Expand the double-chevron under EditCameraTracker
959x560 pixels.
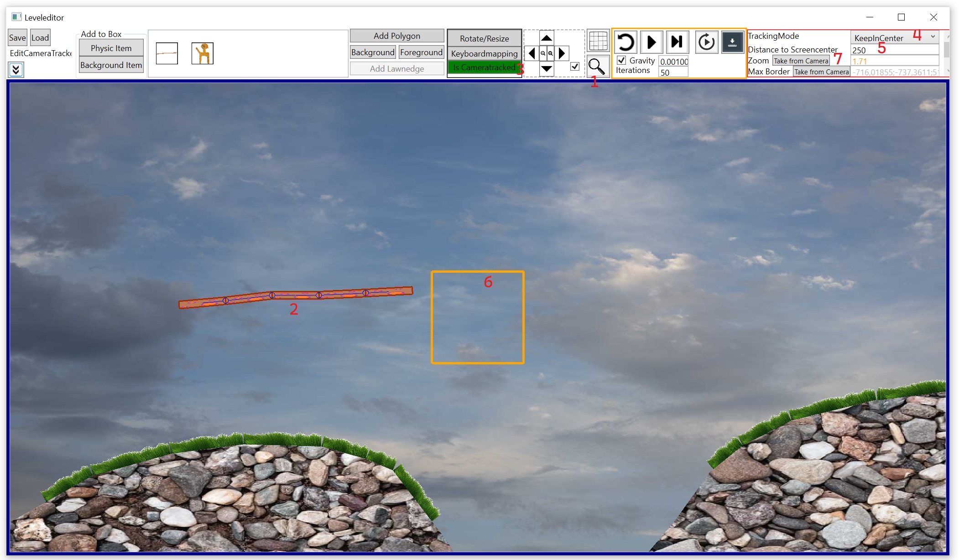[x=16, y=70]
